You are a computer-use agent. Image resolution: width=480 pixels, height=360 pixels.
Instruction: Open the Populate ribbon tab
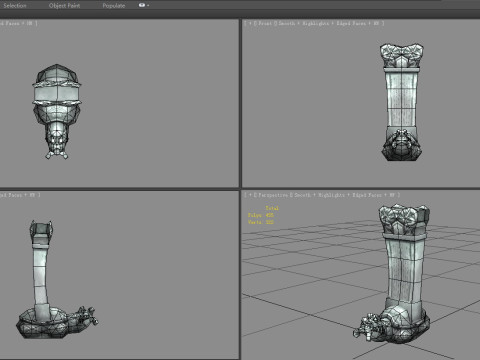[x=114, y=5]
